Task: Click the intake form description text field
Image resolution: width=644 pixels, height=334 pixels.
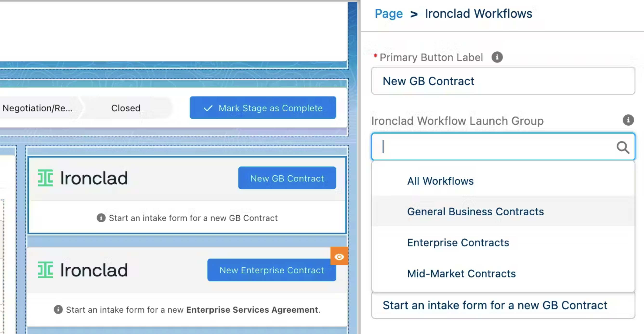Action: click(x=503, y=305)
